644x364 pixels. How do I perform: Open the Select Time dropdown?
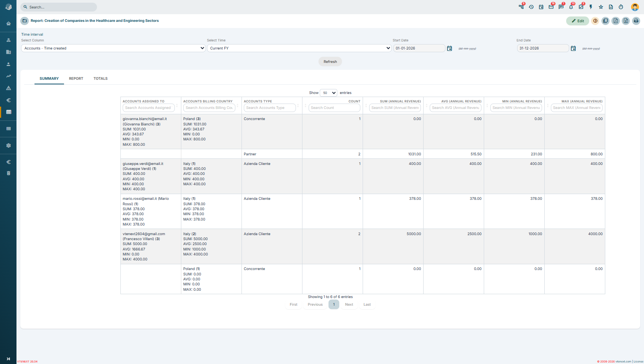point(299,48)
